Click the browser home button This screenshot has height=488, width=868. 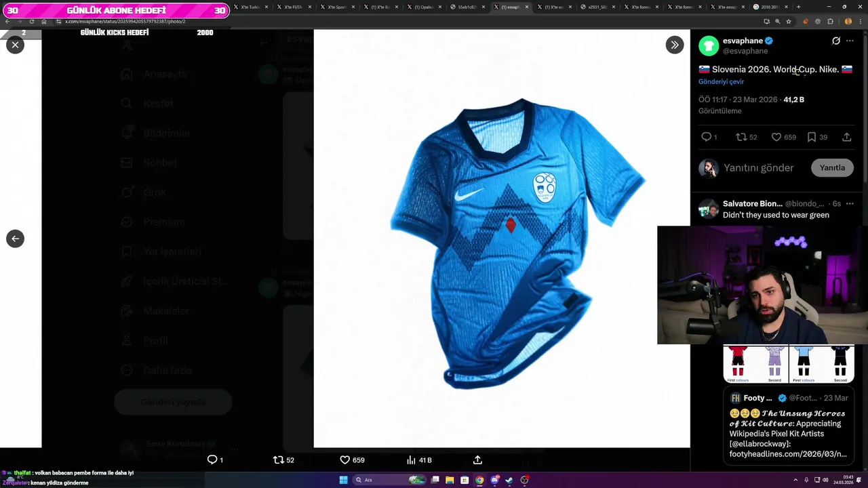coord(44,21)
